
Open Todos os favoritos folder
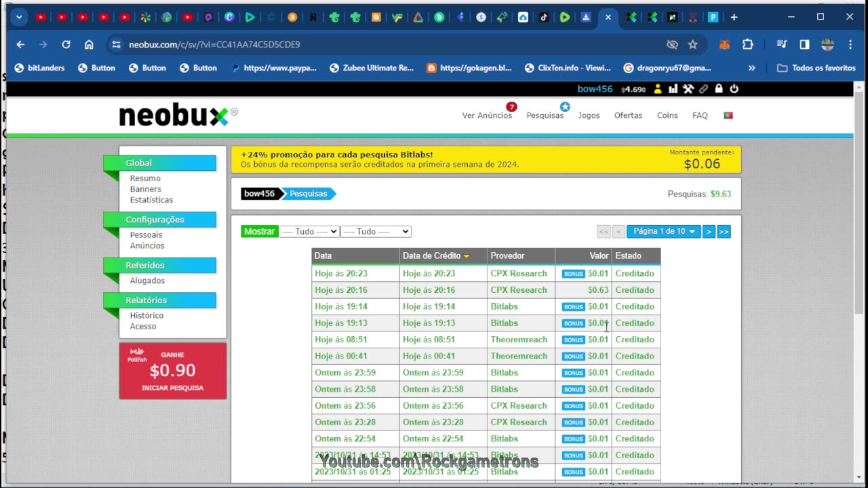point(816,68)
